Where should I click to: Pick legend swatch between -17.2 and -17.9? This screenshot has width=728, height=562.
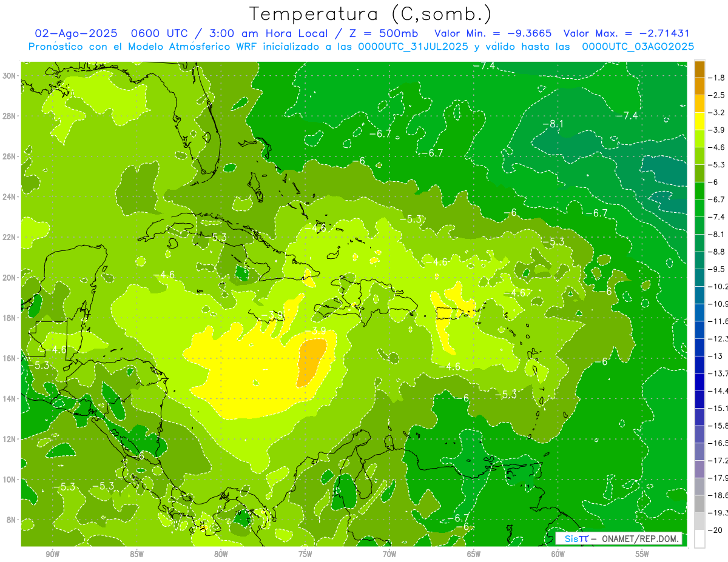699,469
